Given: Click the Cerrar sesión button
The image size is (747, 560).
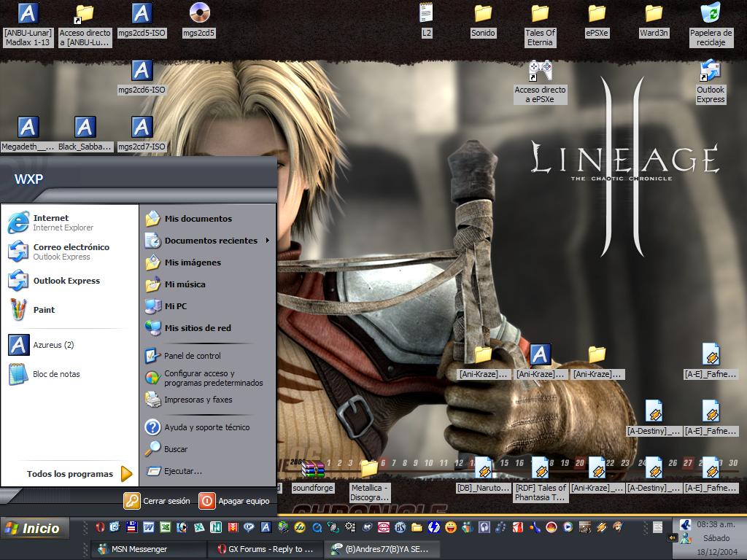Looking at the screenshot, I should coord(157,501).
